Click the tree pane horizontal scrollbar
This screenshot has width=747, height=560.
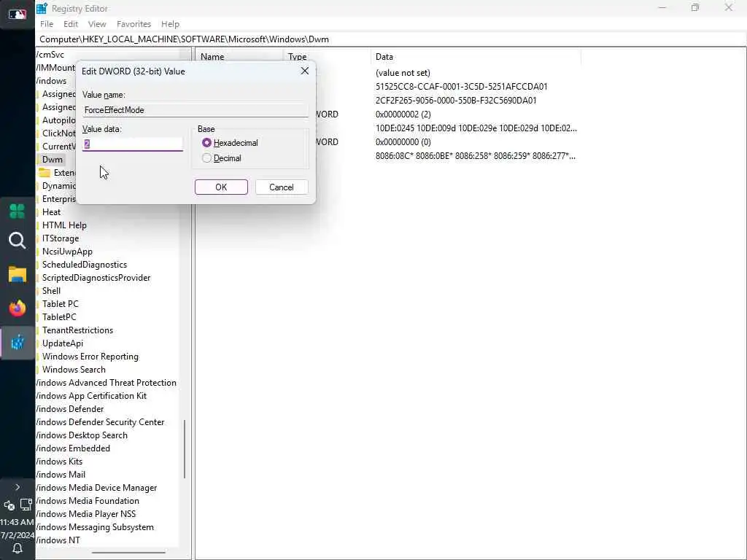128,553
